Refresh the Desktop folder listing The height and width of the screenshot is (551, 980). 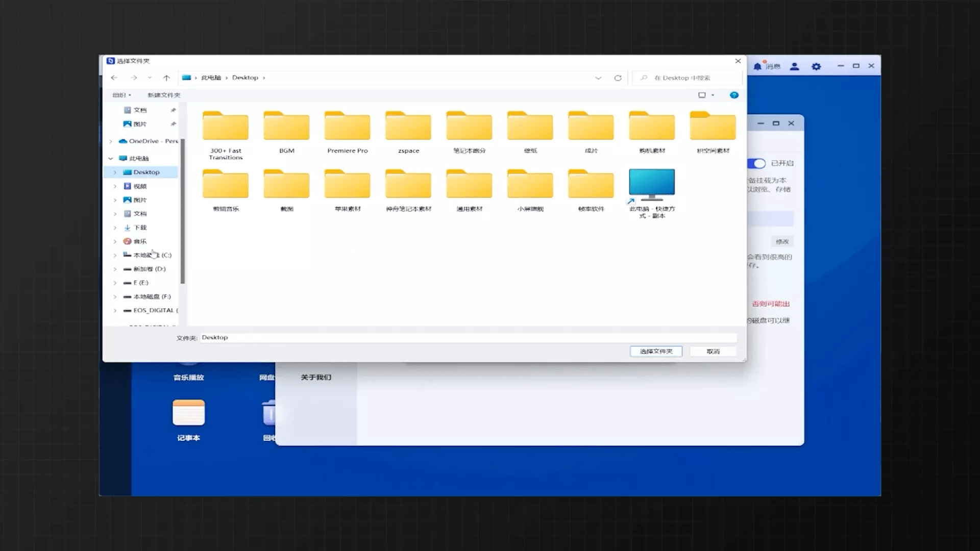(618, 78)
